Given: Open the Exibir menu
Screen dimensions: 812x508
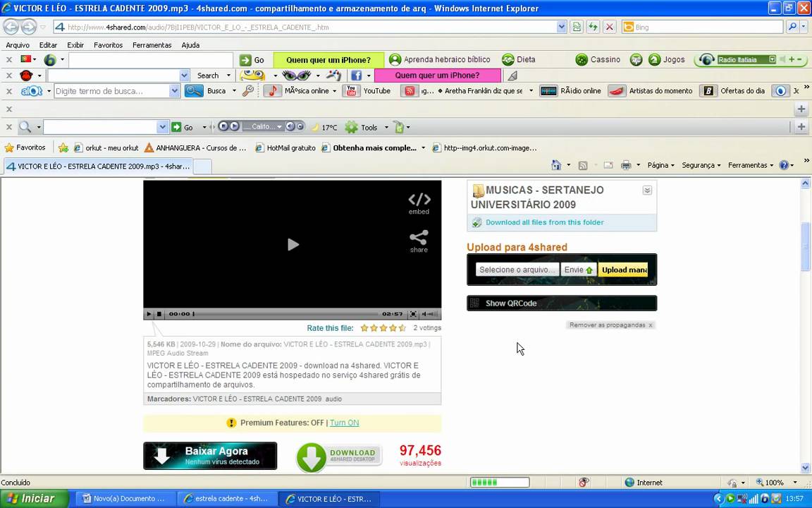Looking at the screenshot, I should (x=75, y=45).
